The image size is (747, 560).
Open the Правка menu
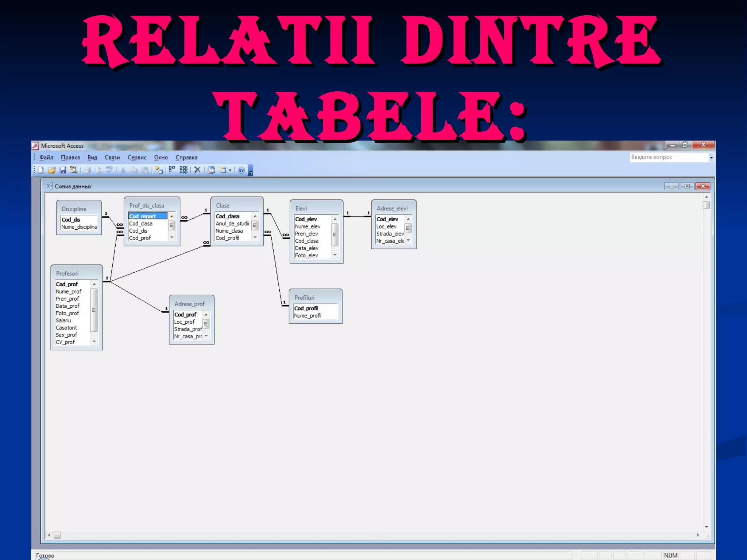(x=70, y=157)
